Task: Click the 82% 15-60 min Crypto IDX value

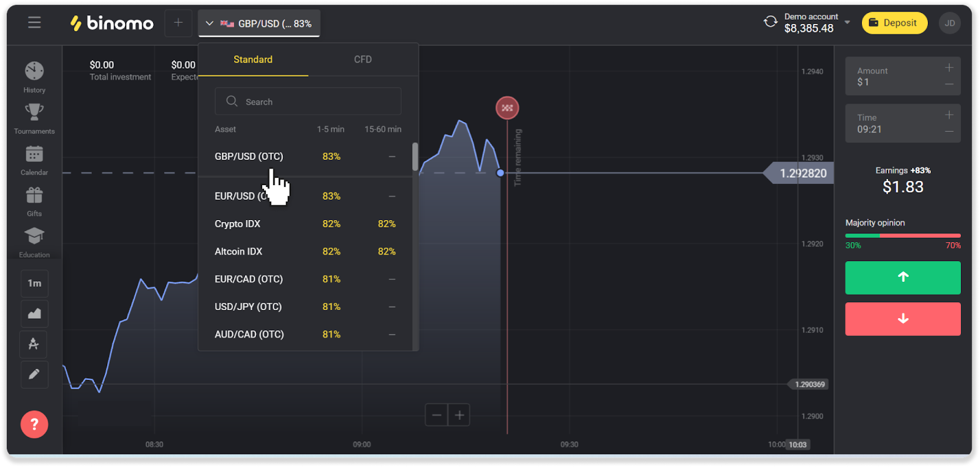Action: [386, 224]
